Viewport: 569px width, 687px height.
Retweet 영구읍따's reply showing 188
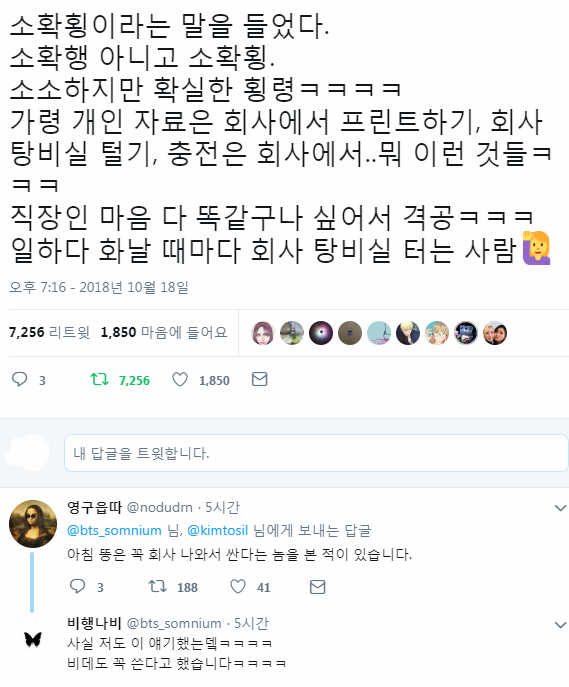point(157,586)
